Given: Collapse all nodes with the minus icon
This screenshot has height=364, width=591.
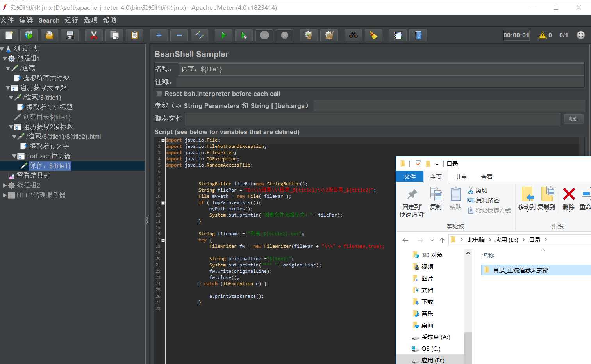Looking at the screenshot, I should tap(179, 35).
